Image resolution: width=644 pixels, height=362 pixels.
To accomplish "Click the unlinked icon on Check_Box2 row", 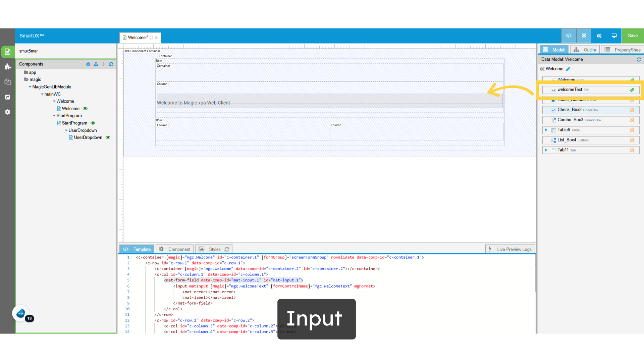I will click(x=632, y=110).
